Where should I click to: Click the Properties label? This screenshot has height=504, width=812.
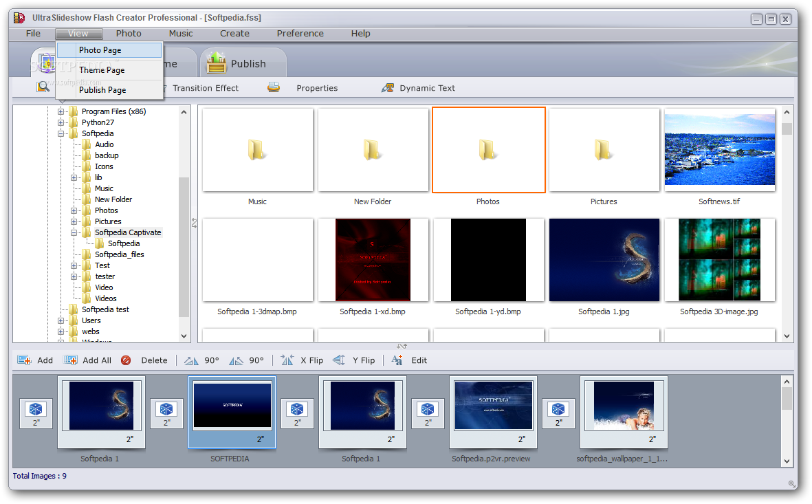coord(317,88)
